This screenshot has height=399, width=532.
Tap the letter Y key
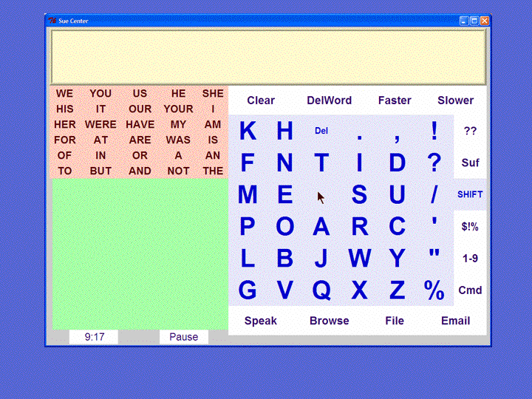[397, 258]
